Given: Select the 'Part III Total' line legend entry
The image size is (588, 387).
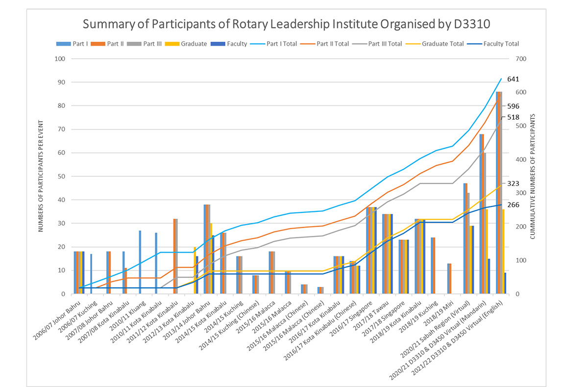Looking at the screenshot, I should (378, 44).
